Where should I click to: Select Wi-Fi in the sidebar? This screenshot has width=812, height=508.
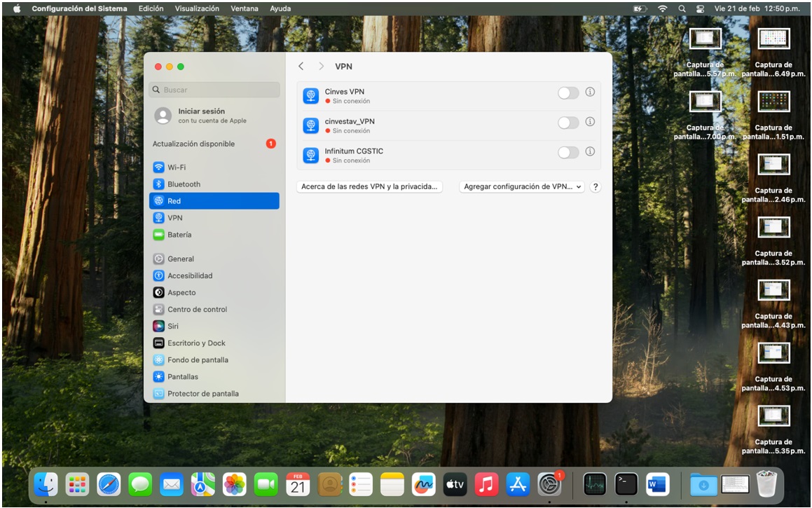176,167
